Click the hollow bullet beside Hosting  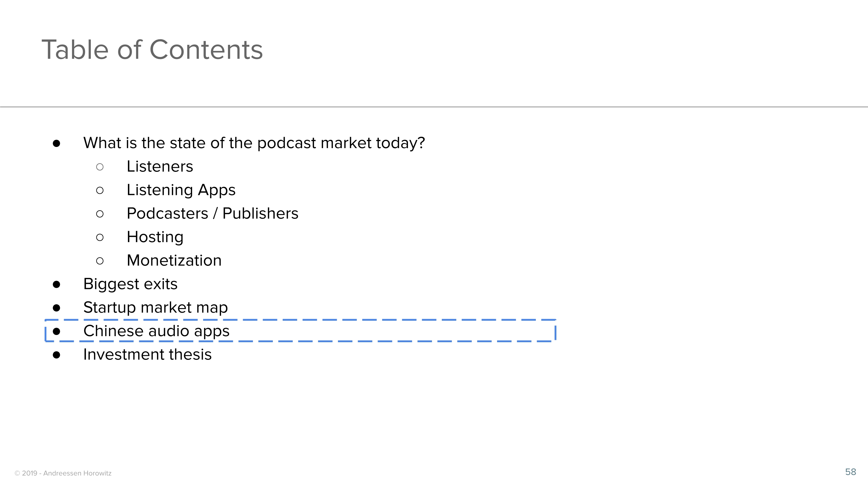coord(100,237)
